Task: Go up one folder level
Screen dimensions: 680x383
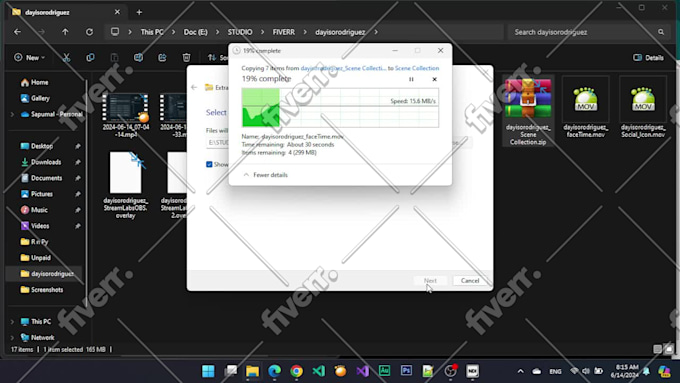Action: (65, 32)
